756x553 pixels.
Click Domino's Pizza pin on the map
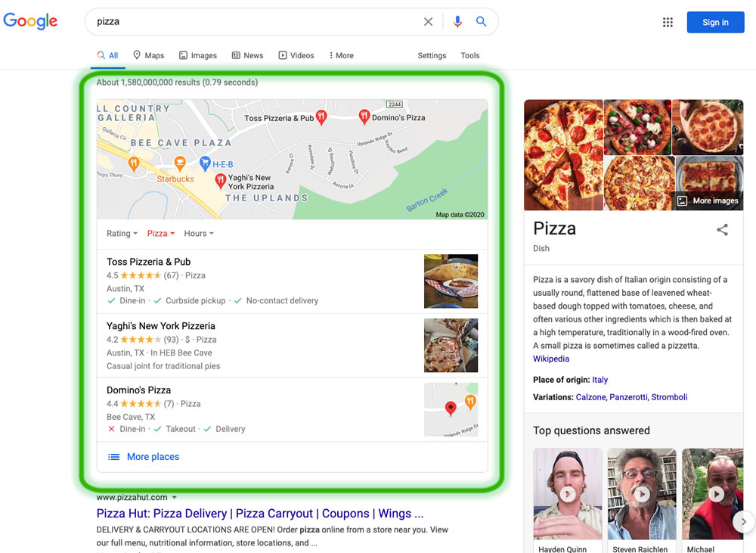click(364, 116)
